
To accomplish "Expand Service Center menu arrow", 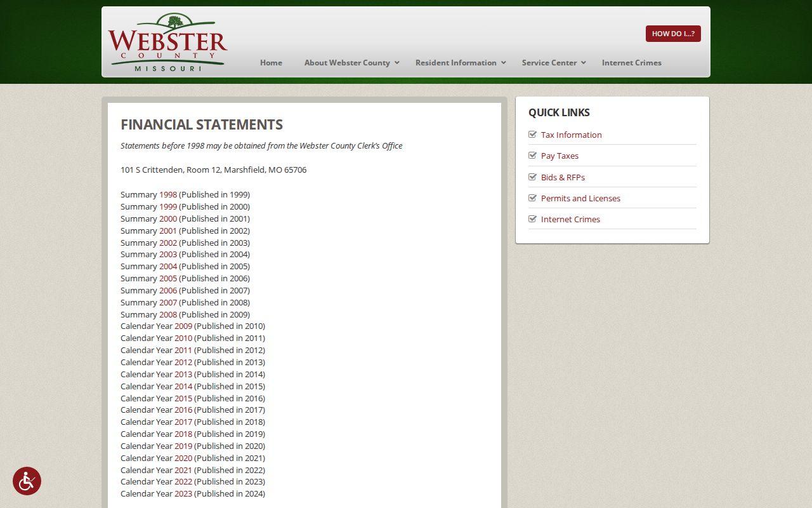I will pyautogui.click(x=584, y=62).
